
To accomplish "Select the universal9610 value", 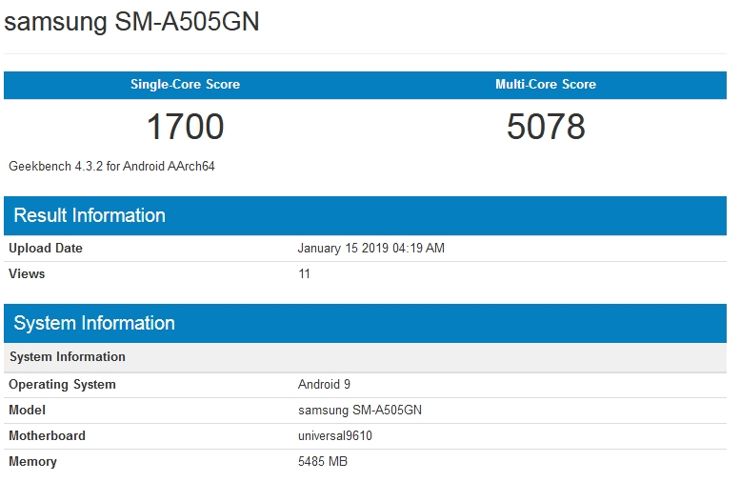I will [x=335, y=435].
